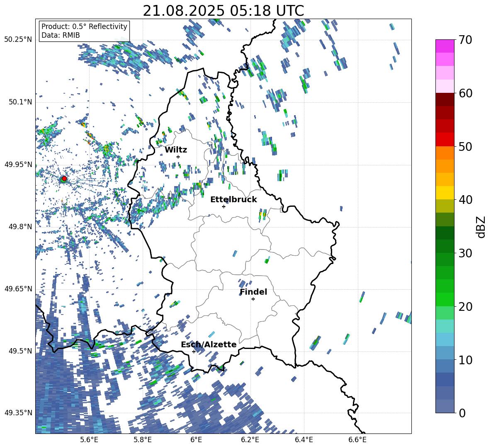Click the red radar site marker
The height and width of the screenshot is (448, 491).
pos(64,179)
